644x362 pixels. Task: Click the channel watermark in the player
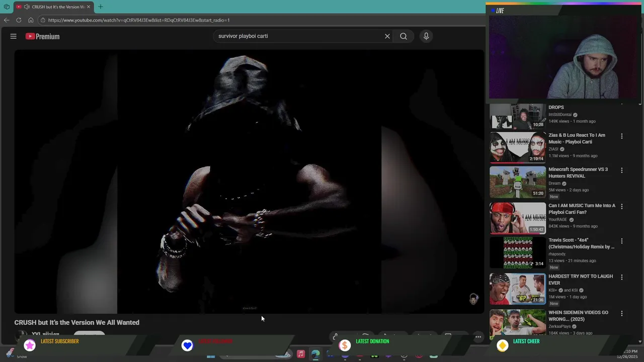tap(473, 299)
